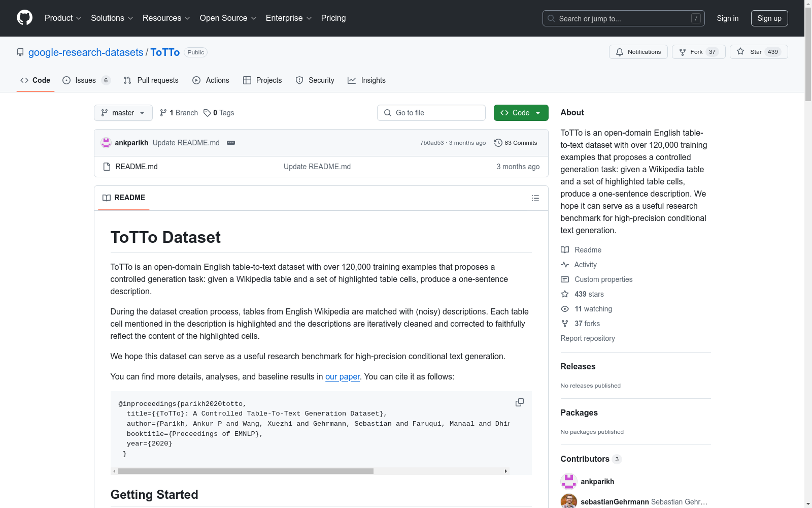Switch to the Pull requests tab

pos(151,80)
